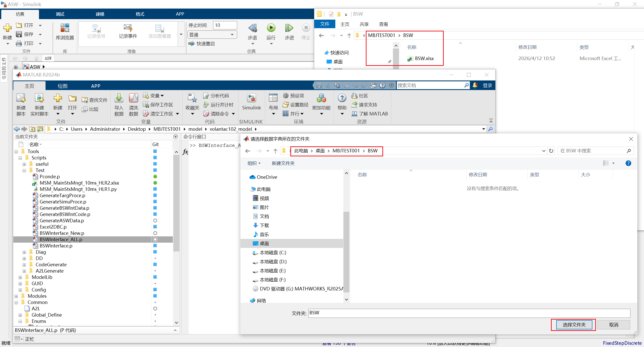
Task: Click the refresh icon in folder dialog
Action: click(x=551, y=151)
